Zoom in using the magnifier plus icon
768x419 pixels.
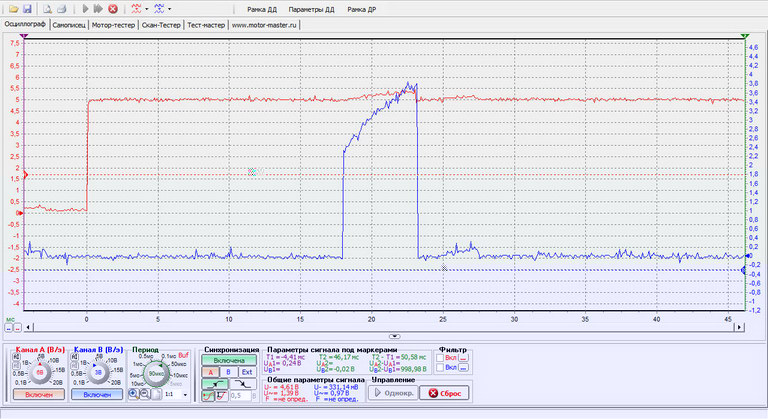[133, 395]
